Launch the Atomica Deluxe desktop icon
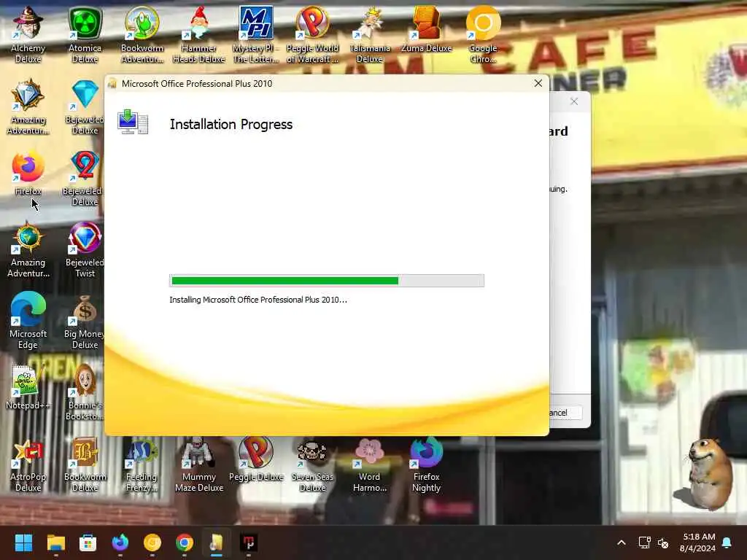This screenshot has width=747, height=560. pyautogui.click(x=85, y=34)
